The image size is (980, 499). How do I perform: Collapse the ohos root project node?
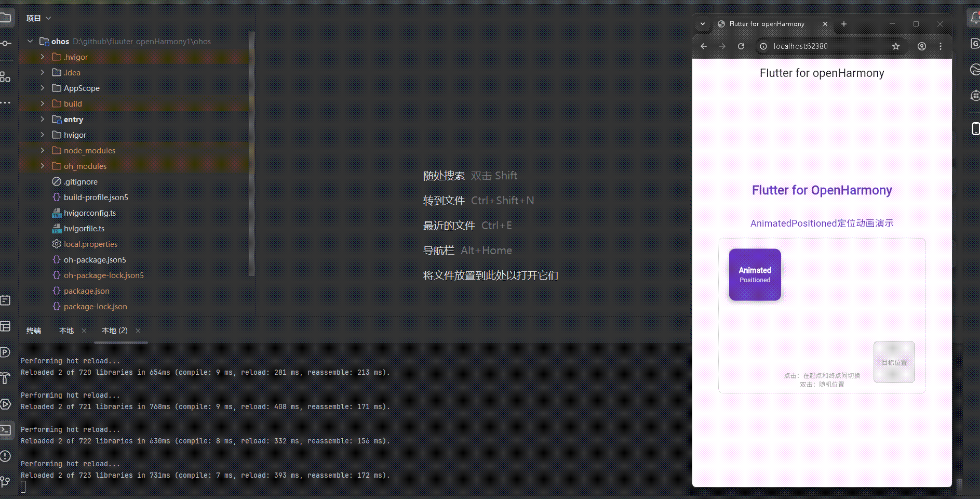click(x=30, y=41)
